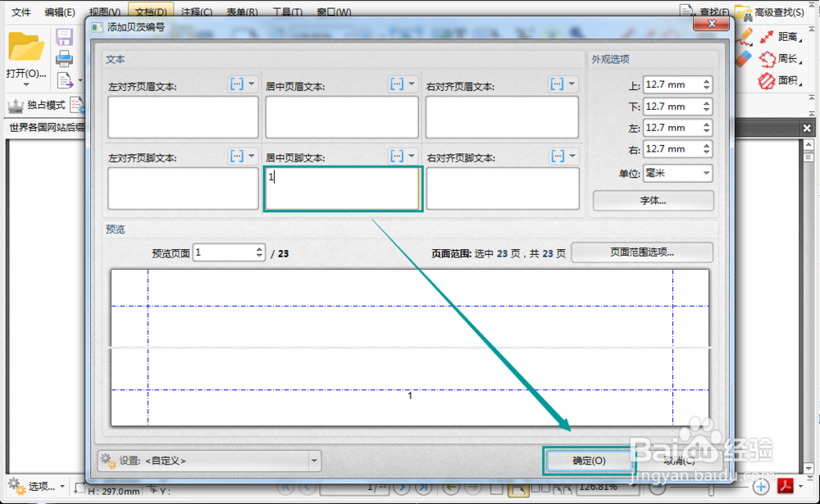Click the 取消(C) cancel button
The image size is (820, 504).
tap(679, 461)
